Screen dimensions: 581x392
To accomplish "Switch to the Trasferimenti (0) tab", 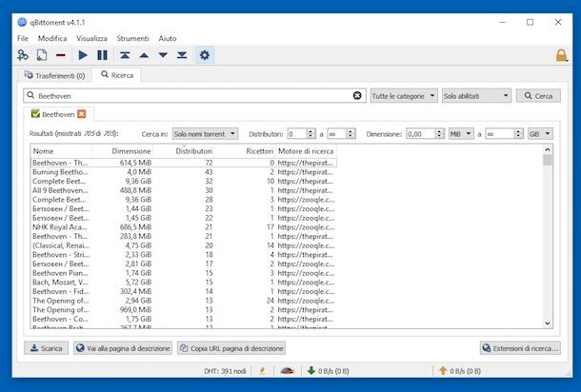I will point(55,75).
